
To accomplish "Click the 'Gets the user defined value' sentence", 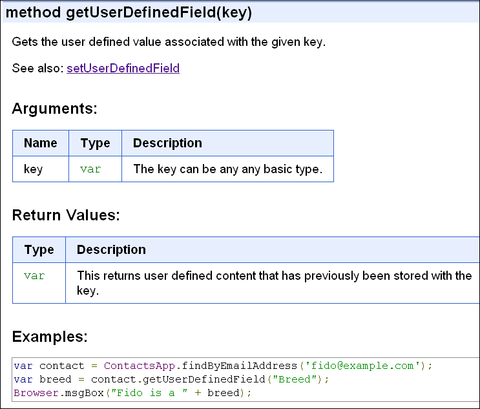I will pyautogui.click(x=169, y=42).
